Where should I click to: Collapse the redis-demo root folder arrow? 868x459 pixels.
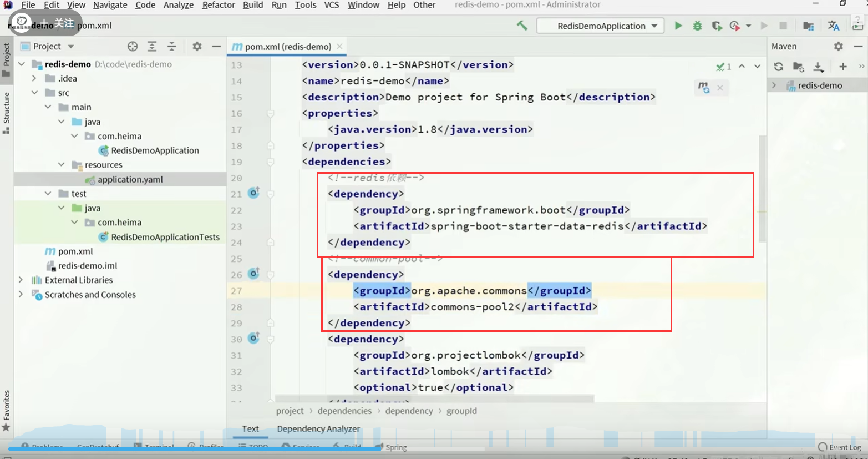22,64
